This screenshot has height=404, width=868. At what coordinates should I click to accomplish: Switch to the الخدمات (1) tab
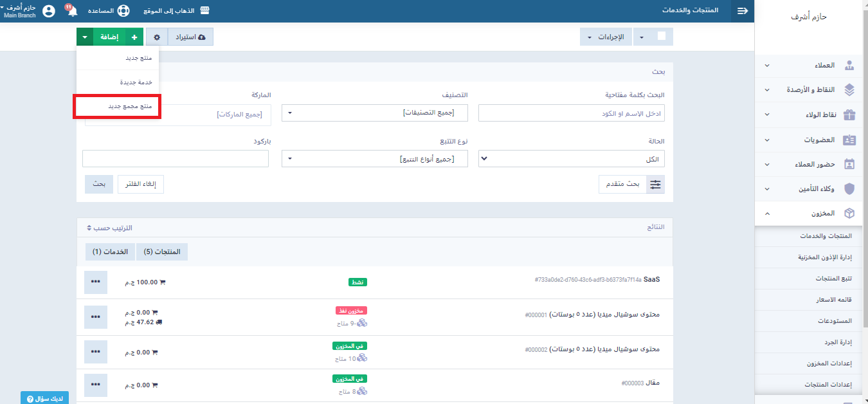coord(111,252)
